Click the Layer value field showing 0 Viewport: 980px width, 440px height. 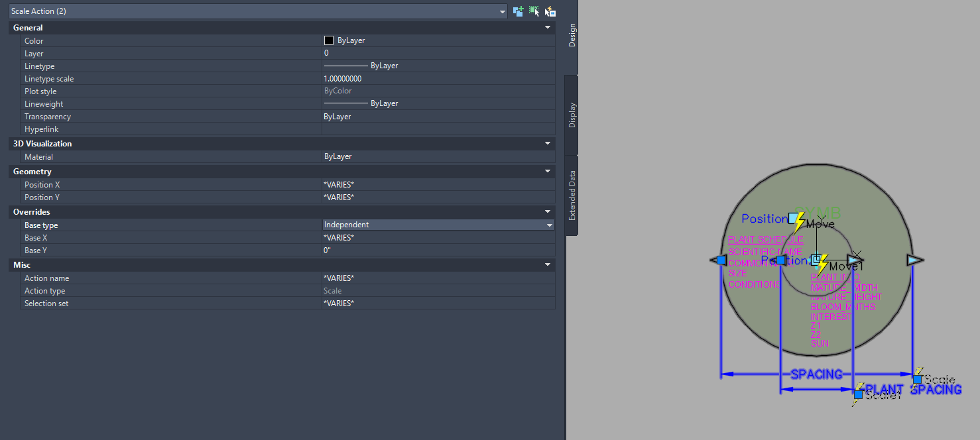pyautogui.click(x=438, y=53)
